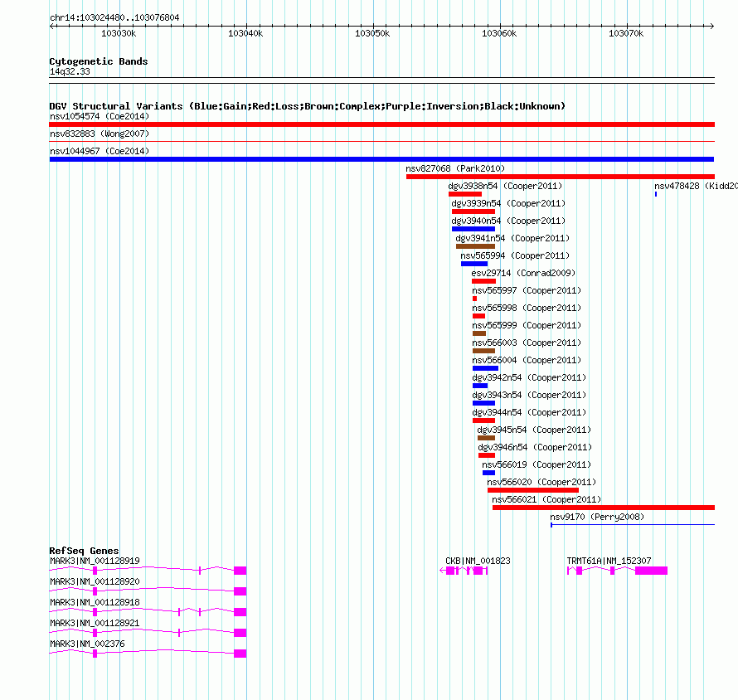The image size is (738, 700).
Task: Select the 103070k ruler position
Action: pyautogui.click(x=626, y=33)
